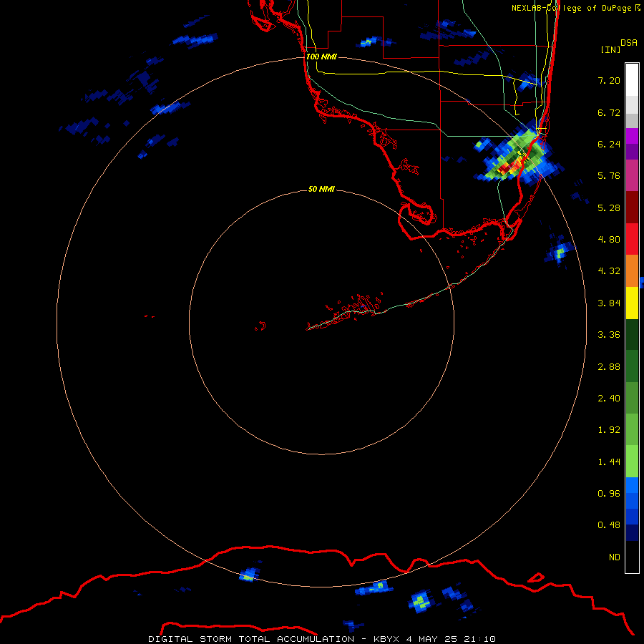Select the 2.88 legend value

pyautogui.click(x=609, y=367)
